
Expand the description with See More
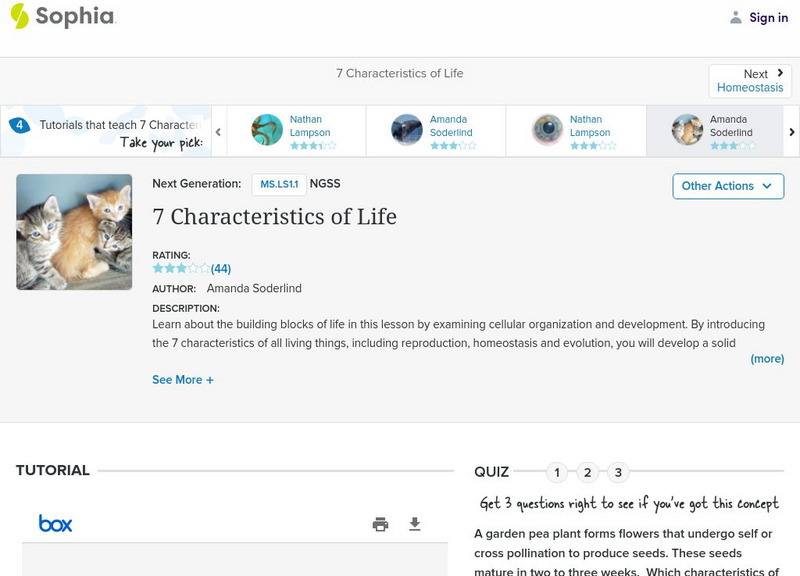pos(181,381)
